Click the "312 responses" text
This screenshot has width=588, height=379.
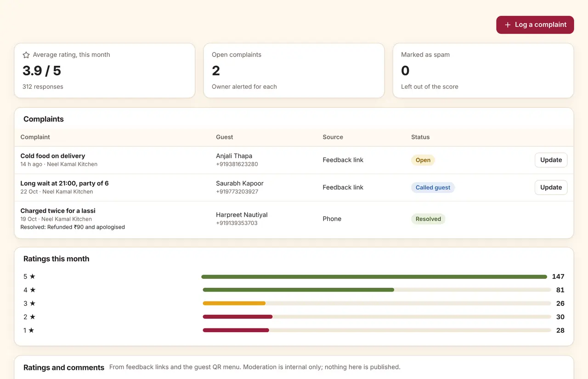43,86
